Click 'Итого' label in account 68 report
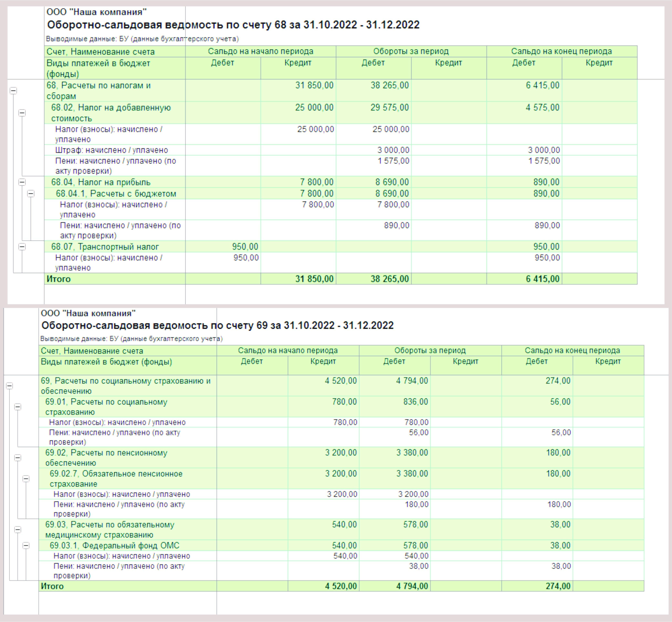The width and height of the screenshot is (672, 622). pos(58,279)
